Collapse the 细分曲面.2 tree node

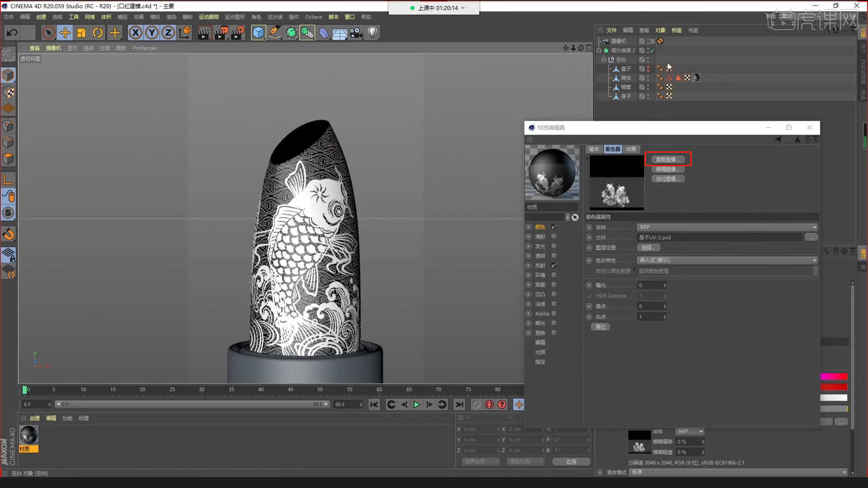(599, 51)
